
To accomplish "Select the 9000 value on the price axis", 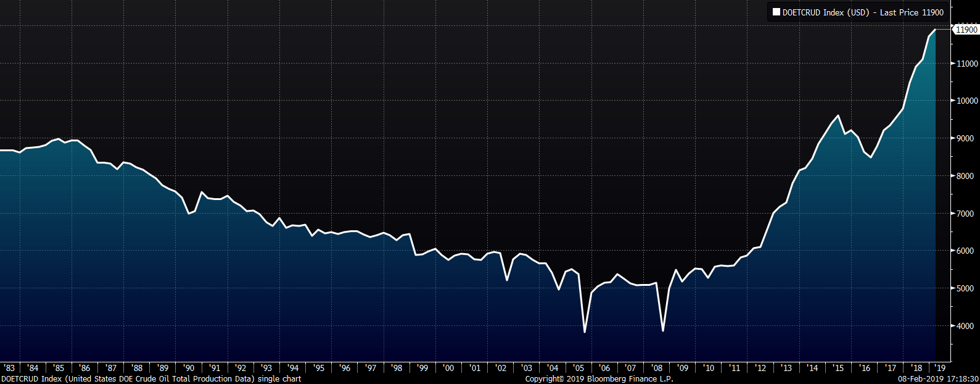I will click(966, 139).
